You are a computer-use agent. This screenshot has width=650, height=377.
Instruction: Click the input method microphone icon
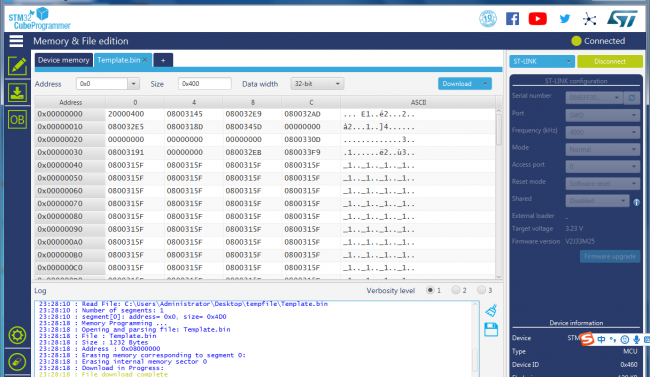636,340
